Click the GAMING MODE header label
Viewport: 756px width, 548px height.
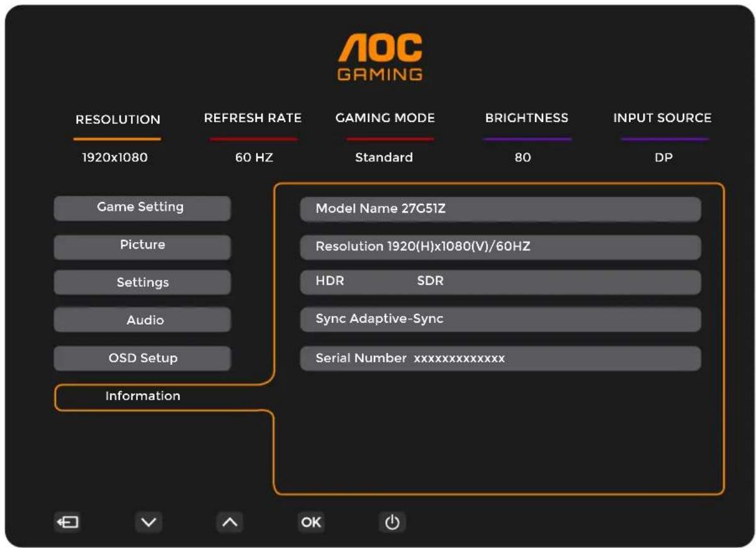point(385,118)
